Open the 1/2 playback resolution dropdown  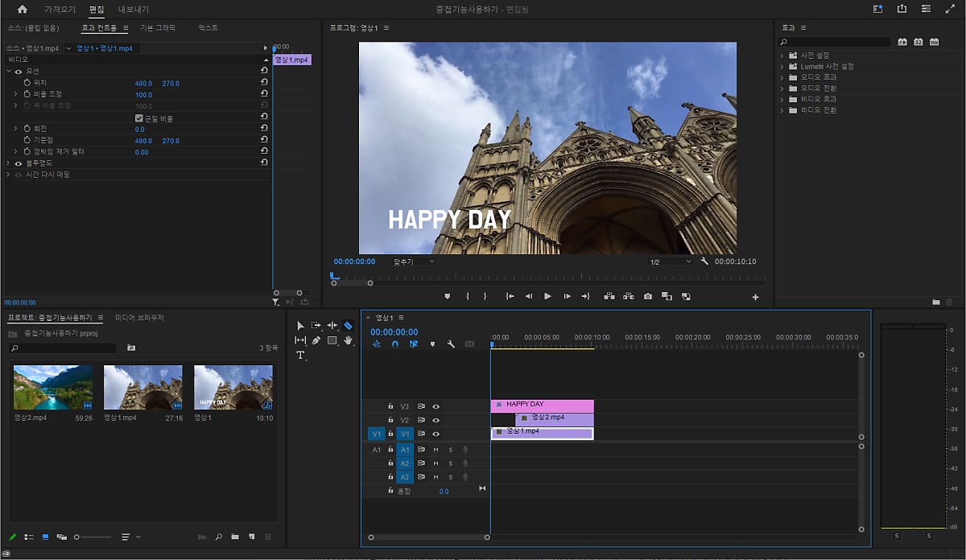point(671,261)
